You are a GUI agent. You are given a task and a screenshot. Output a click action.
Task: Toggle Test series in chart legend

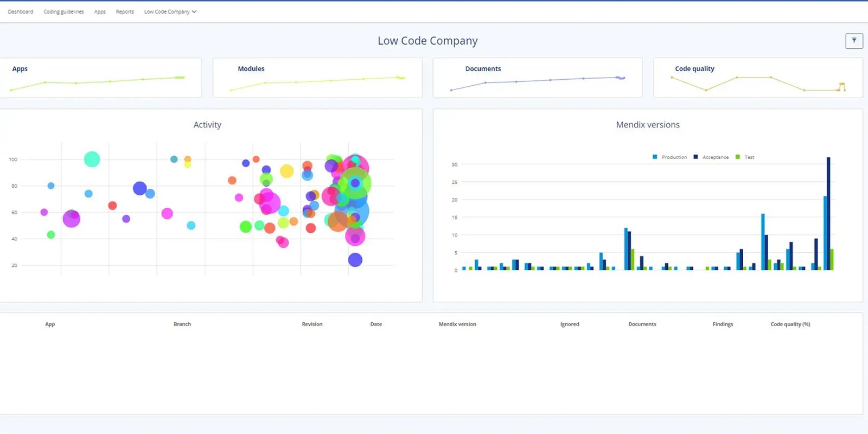tap(745, 157)
